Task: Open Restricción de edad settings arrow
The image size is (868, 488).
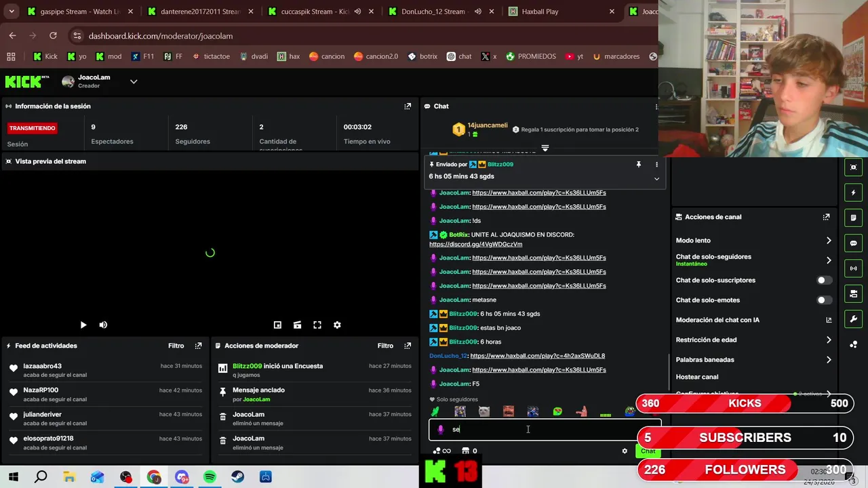Action: coord(829,340)
